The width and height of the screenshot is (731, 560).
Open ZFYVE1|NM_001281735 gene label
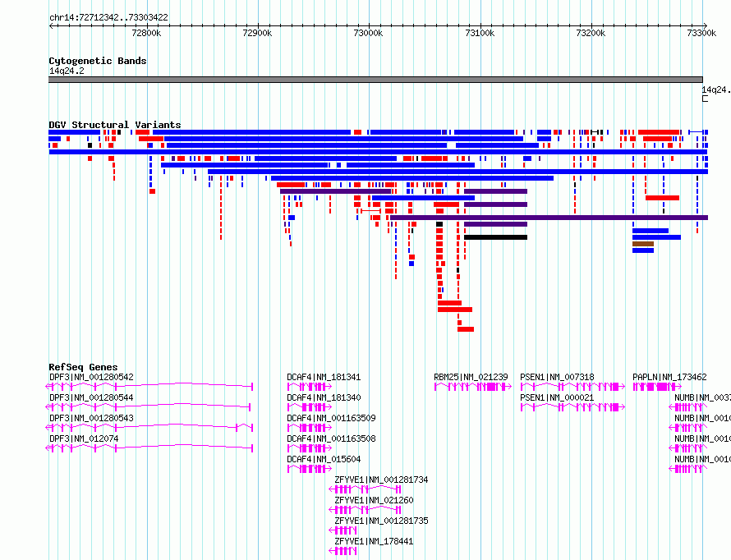tap(381, 521)
